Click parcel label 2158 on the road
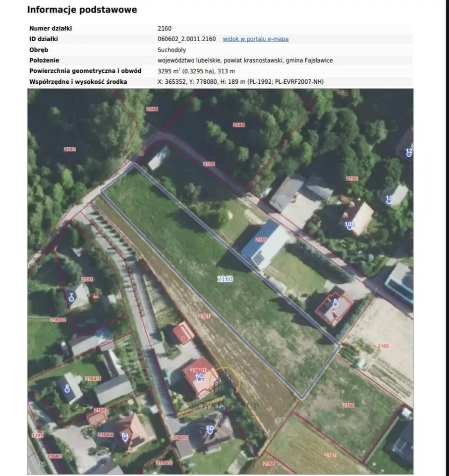Screen dimensions: 449x476 (x=209, y=164)
